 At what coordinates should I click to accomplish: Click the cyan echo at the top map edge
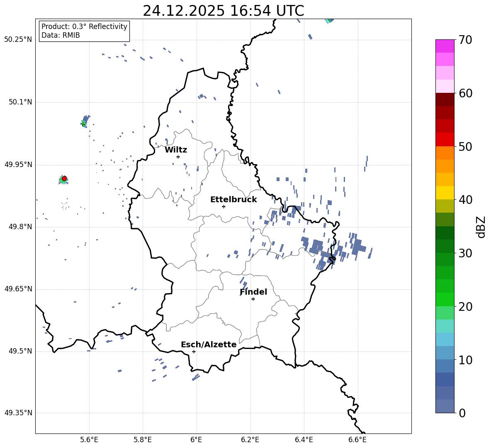(x=329, y=21)
